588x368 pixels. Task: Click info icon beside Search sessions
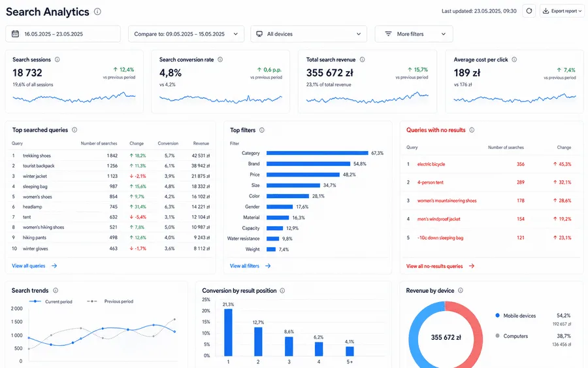coord(57,59)
